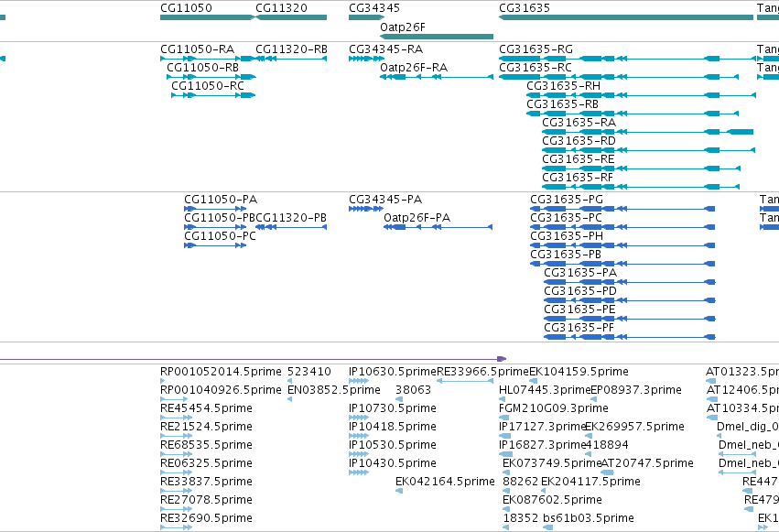
Task: Select transcript CG11320-RB
Action: click(x=292, y=49)
